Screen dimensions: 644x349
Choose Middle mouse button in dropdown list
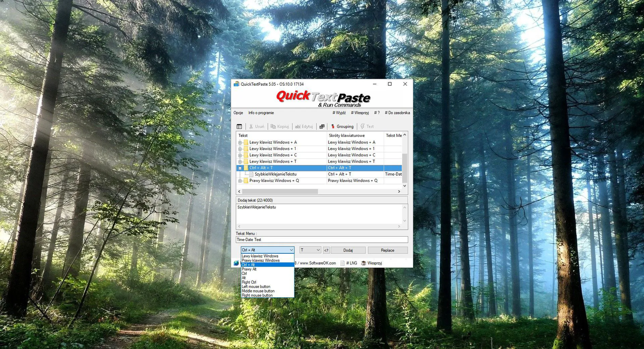point(267,291)
